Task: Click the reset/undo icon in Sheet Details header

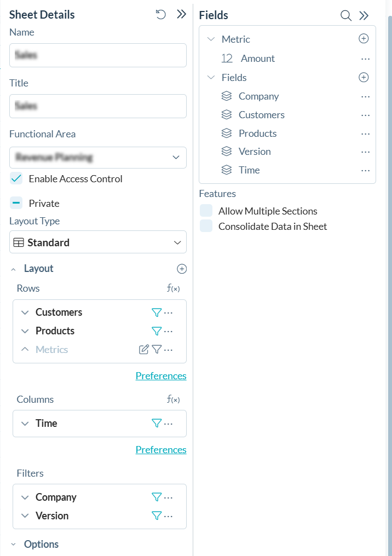Action: pos(160,15)
